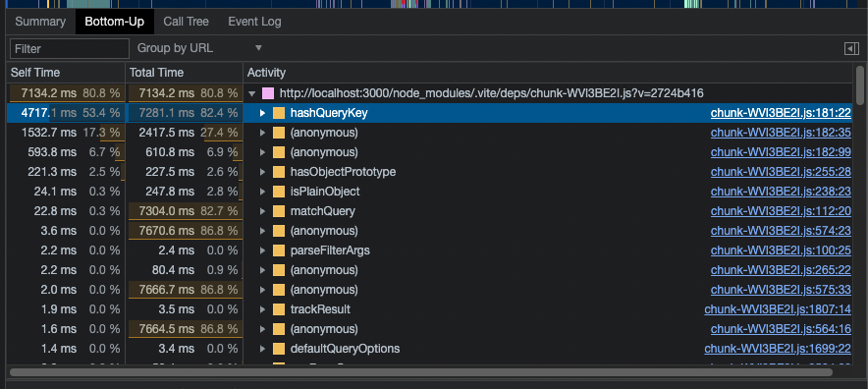The height and width of the screenshot is (389, 868).
Task: Open source link chunk-WVI3BE2I.js:238:23
Action: point(781,192)
